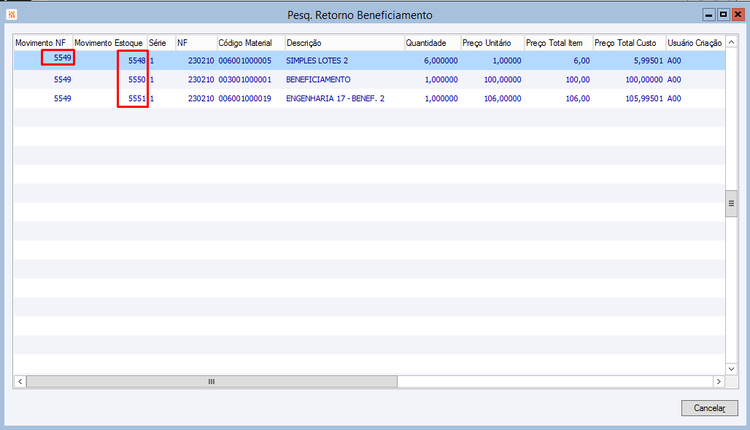This screenshot has width=750, height=430.
Task: Click material code 006001000005
Action: coord(245,61)
